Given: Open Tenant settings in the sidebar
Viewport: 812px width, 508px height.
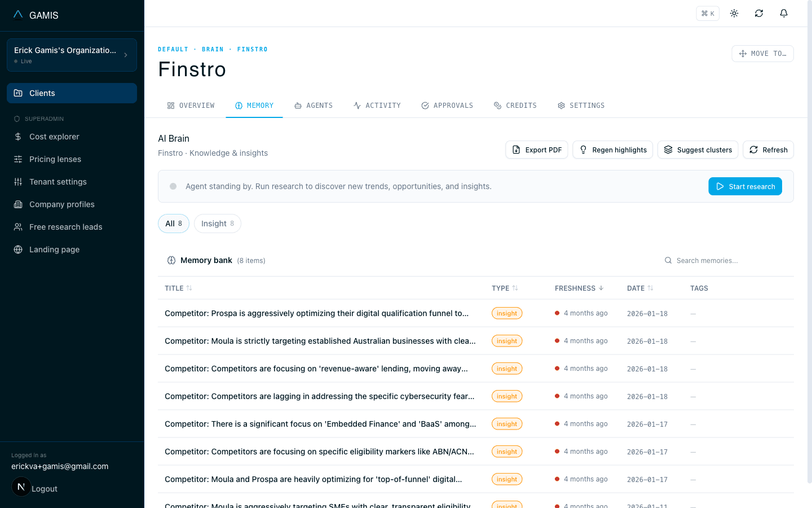Looking at the screenshot, I should pos(72,182).
